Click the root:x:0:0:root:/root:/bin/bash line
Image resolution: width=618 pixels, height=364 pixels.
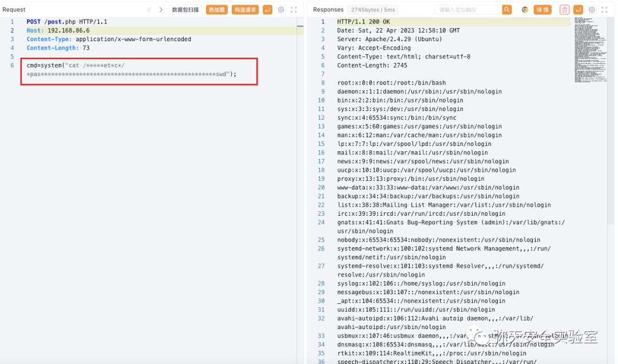point(391,82)
